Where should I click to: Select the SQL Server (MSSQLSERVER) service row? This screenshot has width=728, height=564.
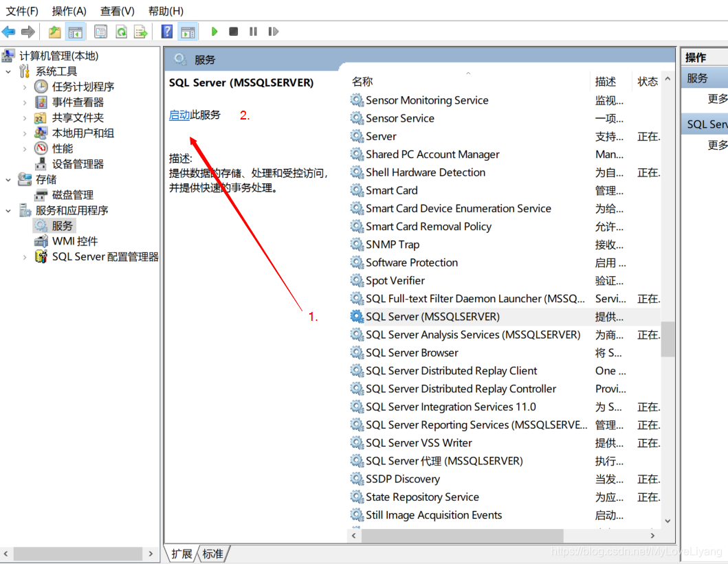click(505, 317)
